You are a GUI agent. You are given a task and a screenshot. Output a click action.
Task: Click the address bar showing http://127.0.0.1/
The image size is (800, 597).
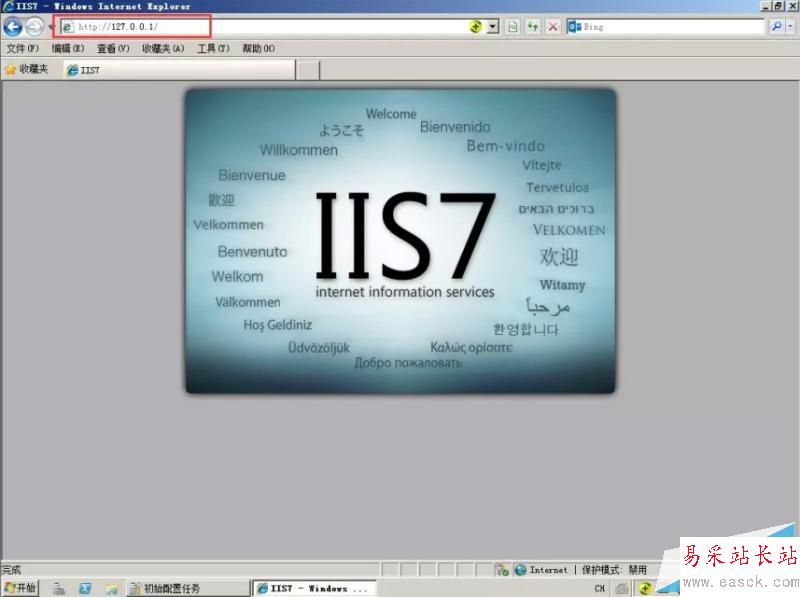(x=262, y=27)
